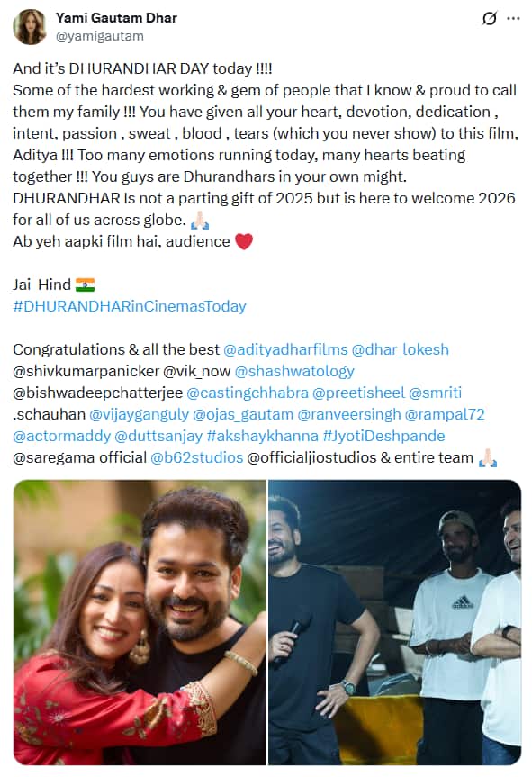Open the @ojas_gautam mention

pyautogui.click(x=243, y=414)
